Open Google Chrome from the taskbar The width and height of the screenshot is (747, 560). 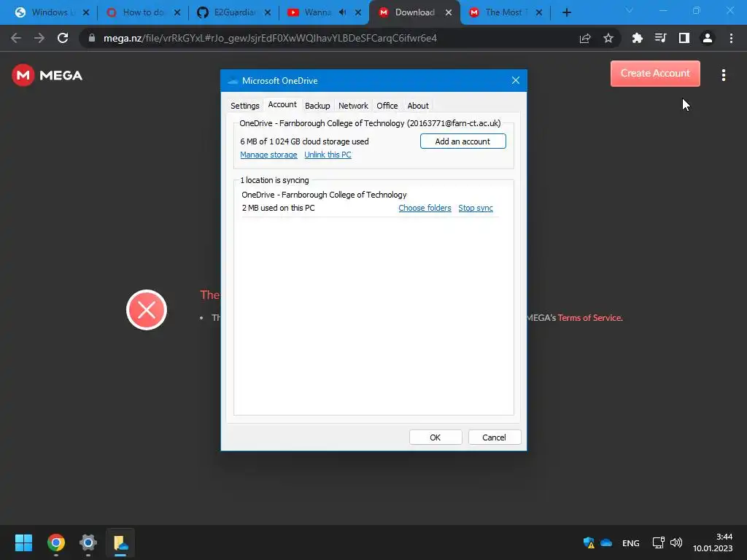[55, 542]
